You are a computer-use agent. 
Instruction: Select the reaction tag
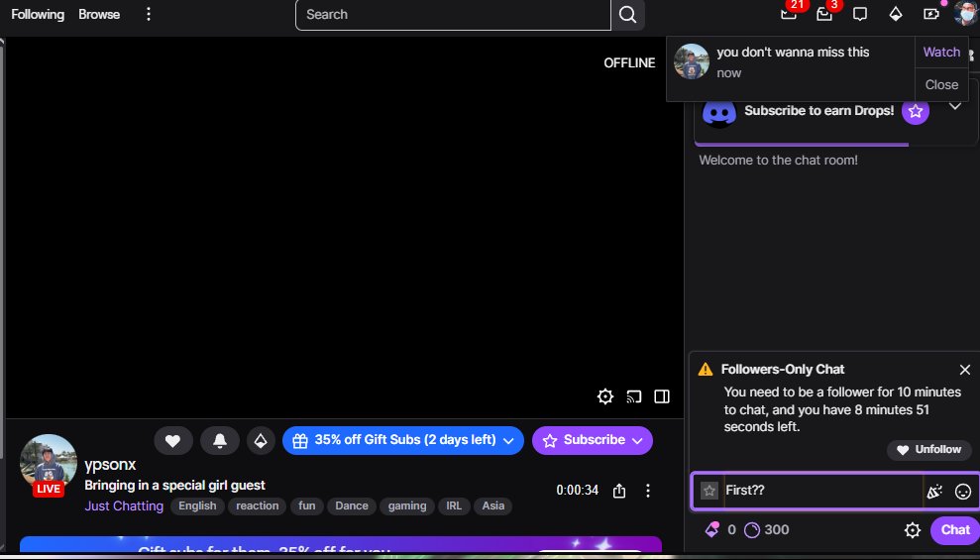pyautogui.click(x=257, y=505)
